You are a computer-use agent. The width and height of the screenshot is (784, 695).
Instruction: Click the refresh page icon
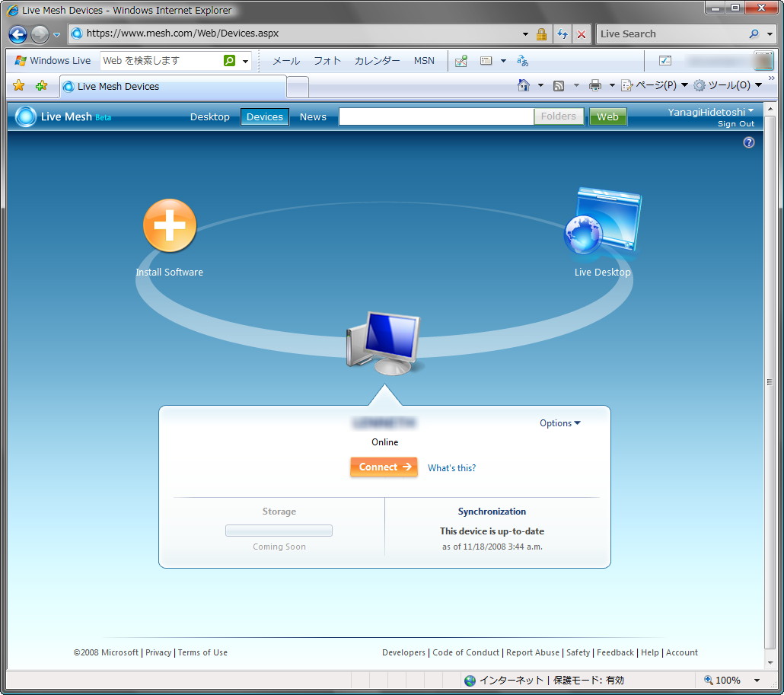[x=563, y=34]
